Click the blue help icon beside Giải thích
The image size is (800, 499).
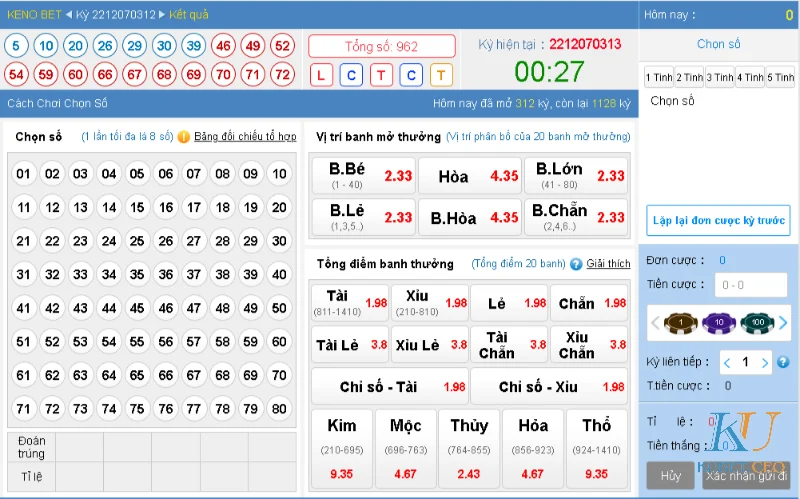[x=576, y=264]
